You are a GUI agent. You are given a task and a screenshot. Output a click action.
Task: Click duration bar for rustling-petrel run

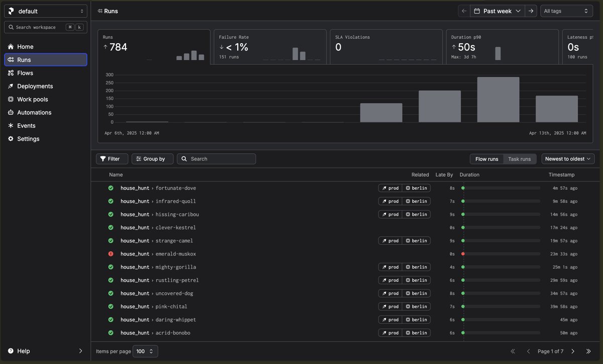(500, 280)
